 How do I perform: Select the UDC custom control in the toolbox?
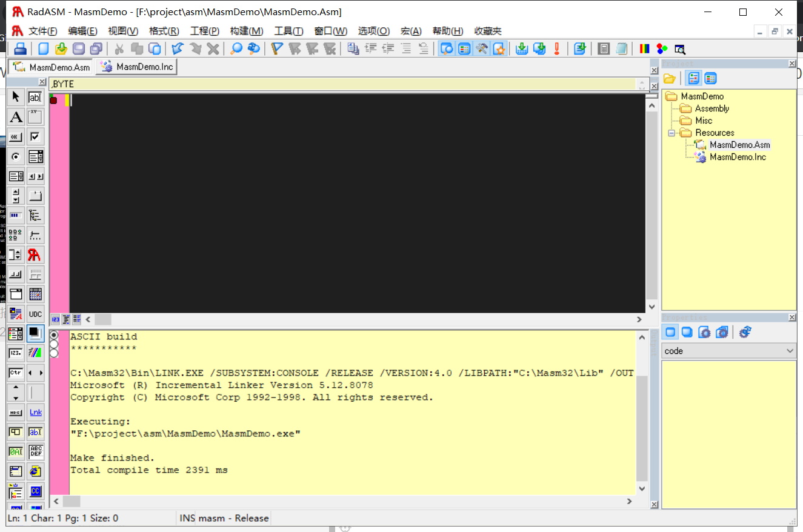point(35,313)
